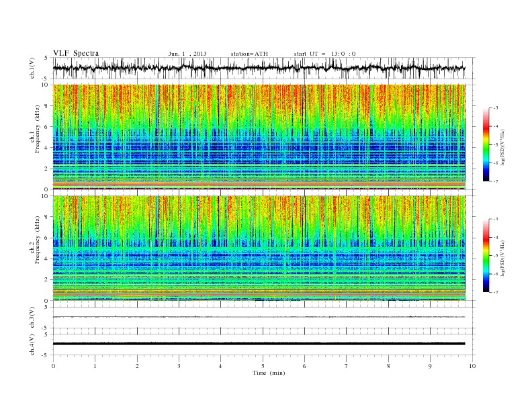Click time axis tick label "0"
Screen dimensions: 532x411
point(53,366)
